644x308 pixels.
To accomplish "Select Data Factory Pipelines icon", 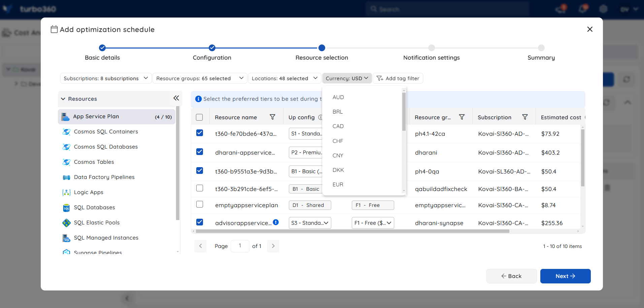I will click(x=67, y=177).
